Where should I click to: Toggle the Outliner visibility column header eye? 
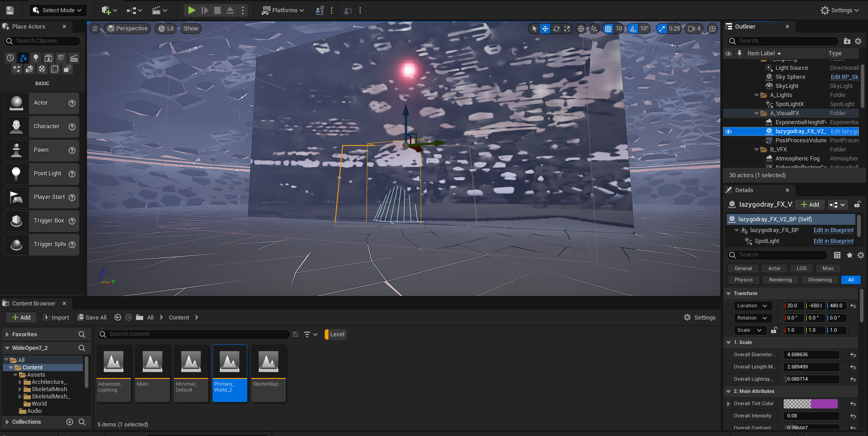click(x=728, y=53)
